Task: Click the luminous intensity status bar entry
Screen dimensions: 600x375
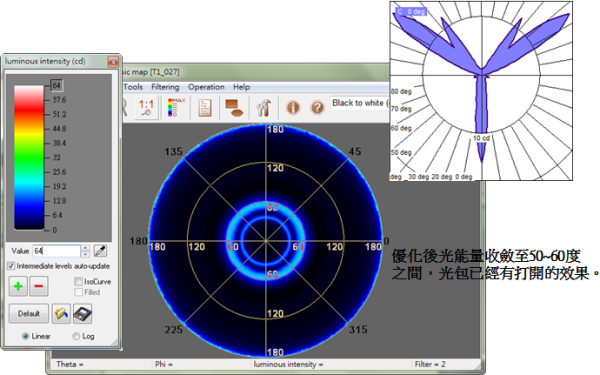Action: tap(288, 364)
